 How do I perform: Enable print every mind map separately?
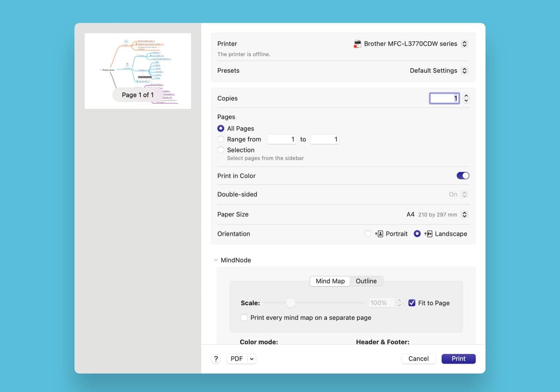244,318
